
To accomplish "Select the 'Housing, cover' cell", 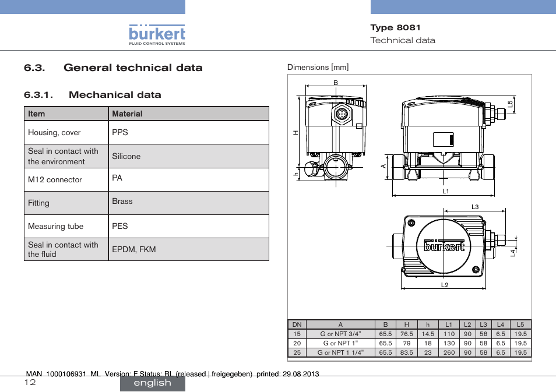I will 66,133.
